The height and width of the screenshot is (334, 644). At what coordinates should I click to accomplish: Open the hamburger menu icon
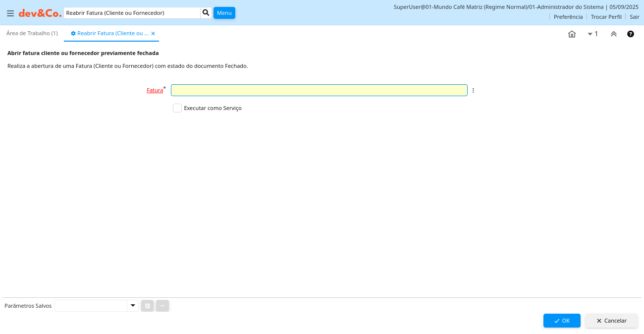point(10,13)
